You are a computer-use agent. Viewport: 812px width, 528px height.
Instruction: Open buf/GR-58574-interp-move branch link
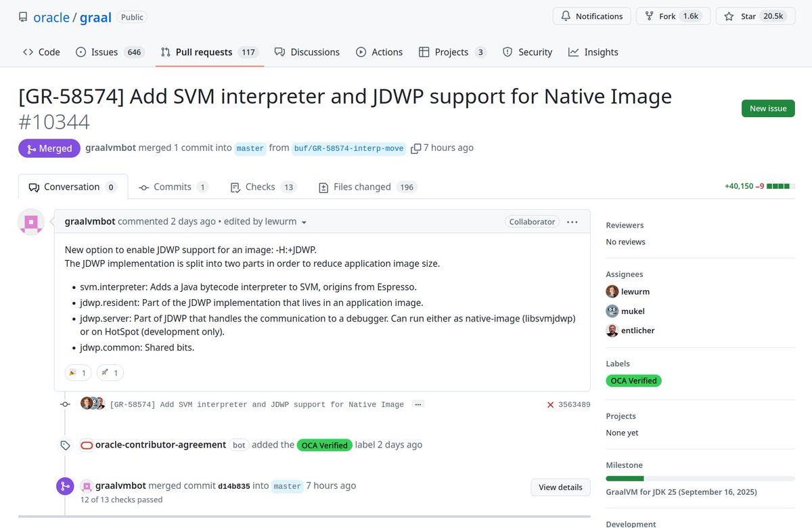(349, 148)
